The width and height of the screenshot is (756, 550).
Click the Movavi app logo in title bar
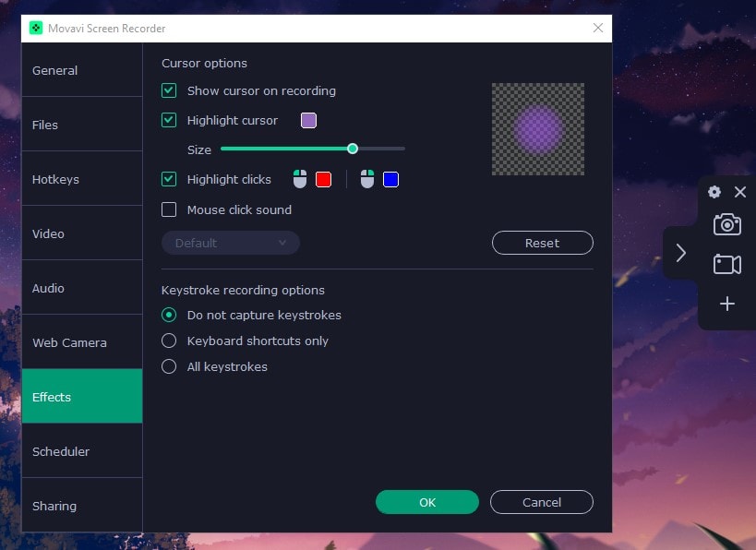pos(36,28)
